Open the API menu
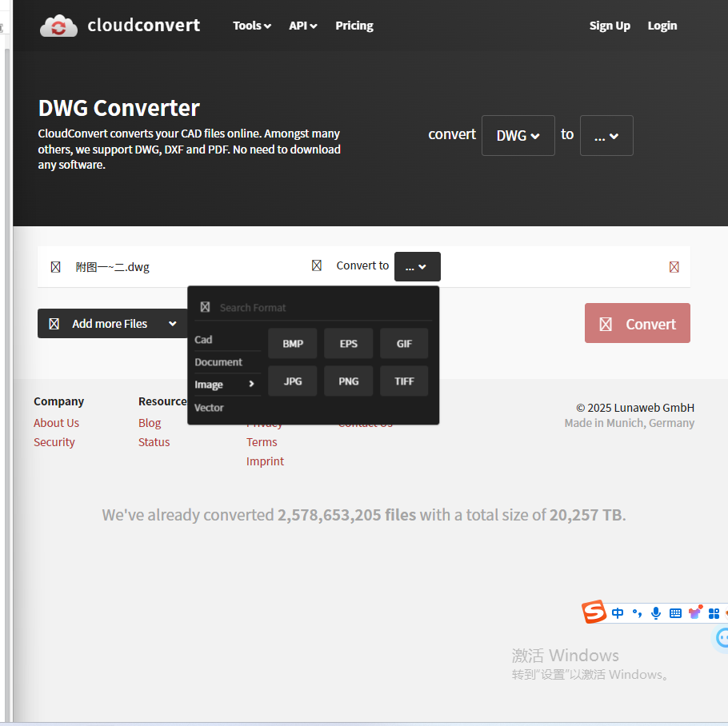728x726 pixels. [x=302, y=26]
